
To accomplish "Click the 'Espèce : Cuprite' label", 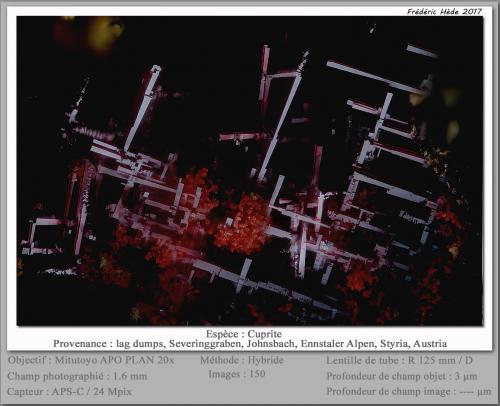I will tap(244, 334).
